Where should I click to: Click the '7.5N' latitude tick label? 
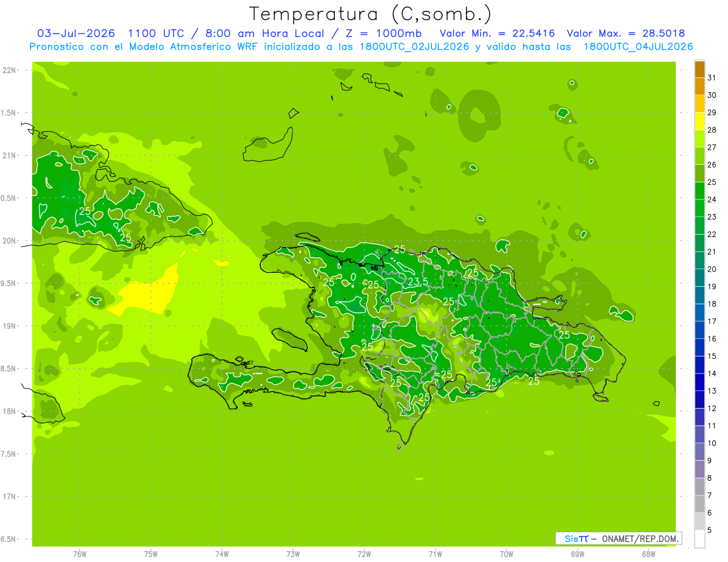[x=9, y=453]
